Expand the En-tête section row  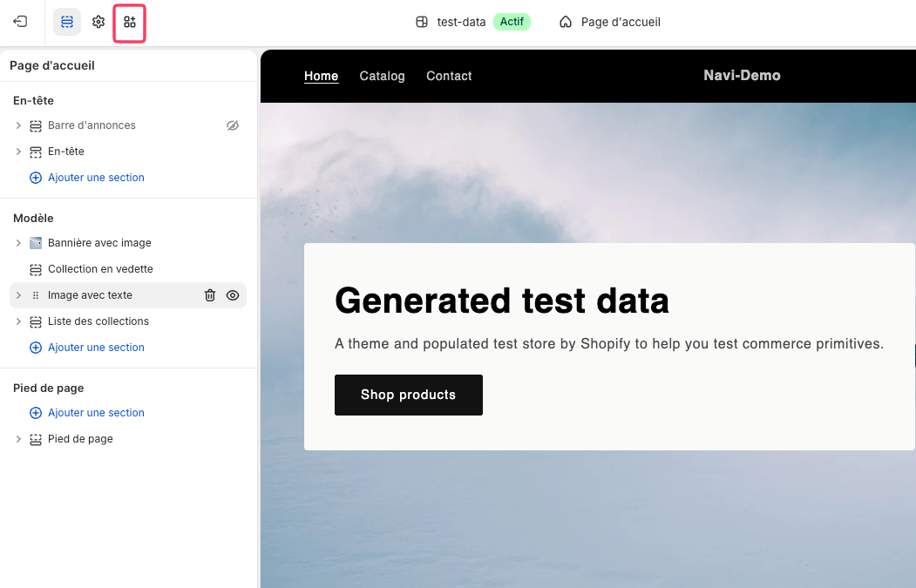coord(18,152)
